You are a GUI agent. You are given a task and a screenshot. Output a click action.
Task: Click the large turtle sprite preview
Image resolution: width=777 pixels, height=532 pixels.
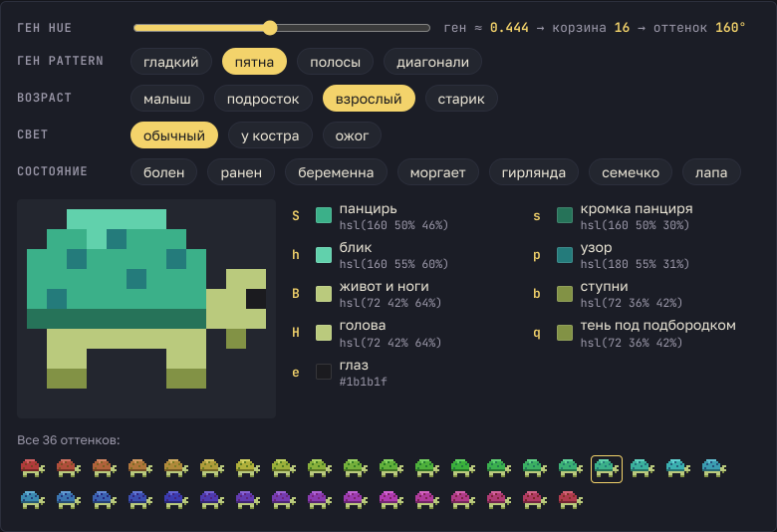tap(146, 309)
